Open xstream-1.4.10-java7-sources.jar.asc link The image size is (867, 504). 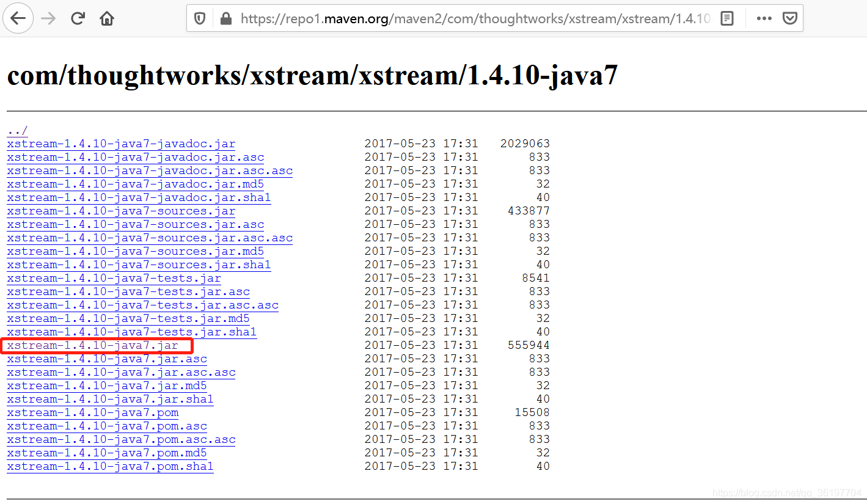[x=136, y=224]
